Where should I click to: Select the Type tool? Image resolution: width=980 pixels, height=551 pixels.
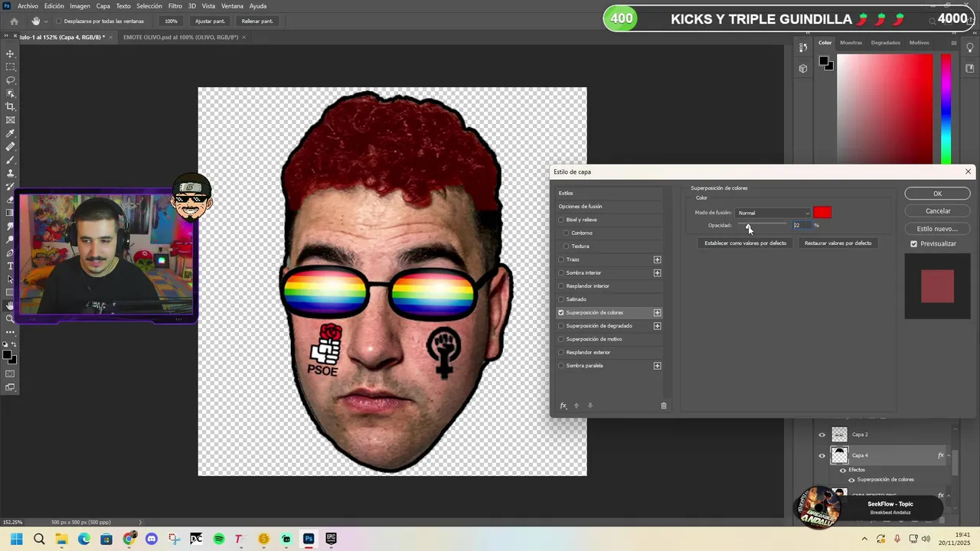(11, 266)
